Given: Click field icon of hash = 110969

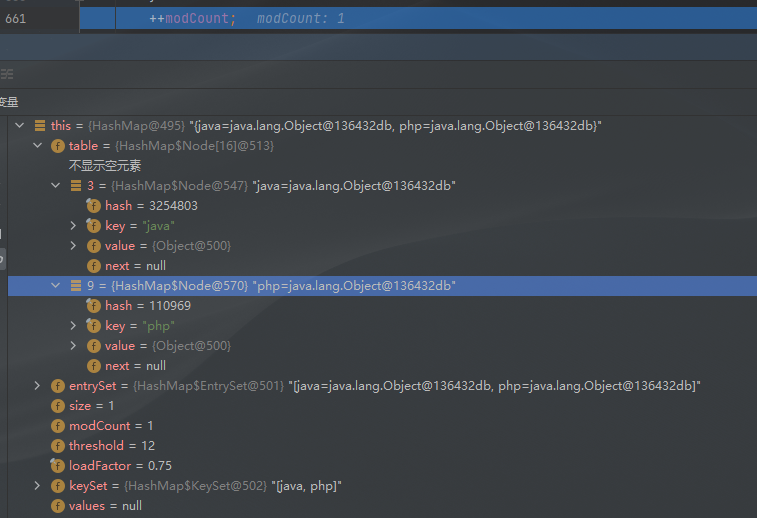Looking at the screenshot, I should pyautogui.click(x=93, y=306).
